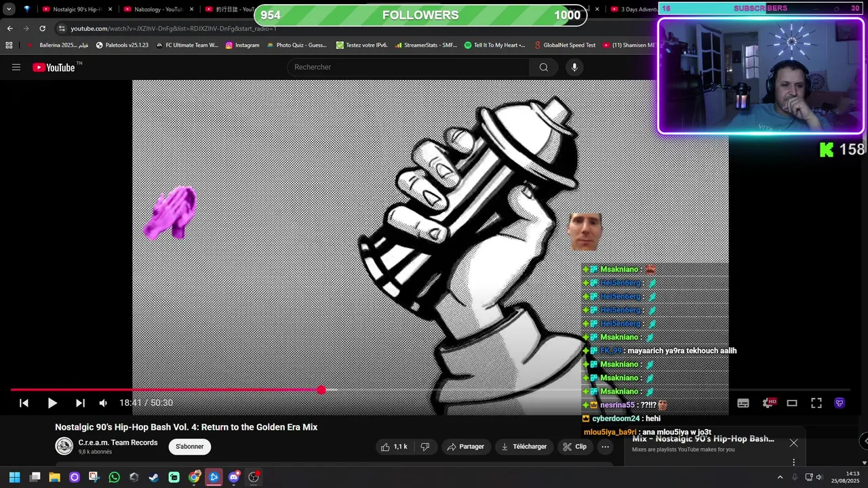The width and height of the screenshot is (868, 488).
Task: Open the bookmarks apps grid icon
Action: tap(9, 45)
